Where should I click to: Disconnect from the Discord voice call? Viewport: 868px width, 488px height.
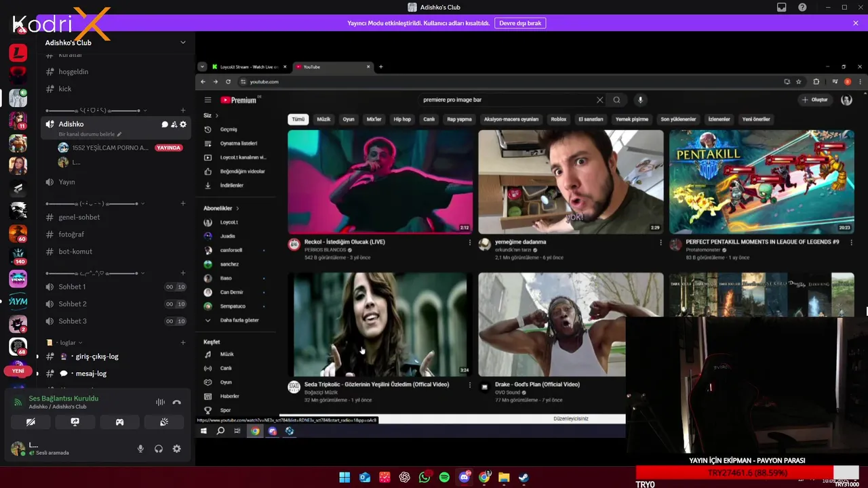tap(176, 402)
